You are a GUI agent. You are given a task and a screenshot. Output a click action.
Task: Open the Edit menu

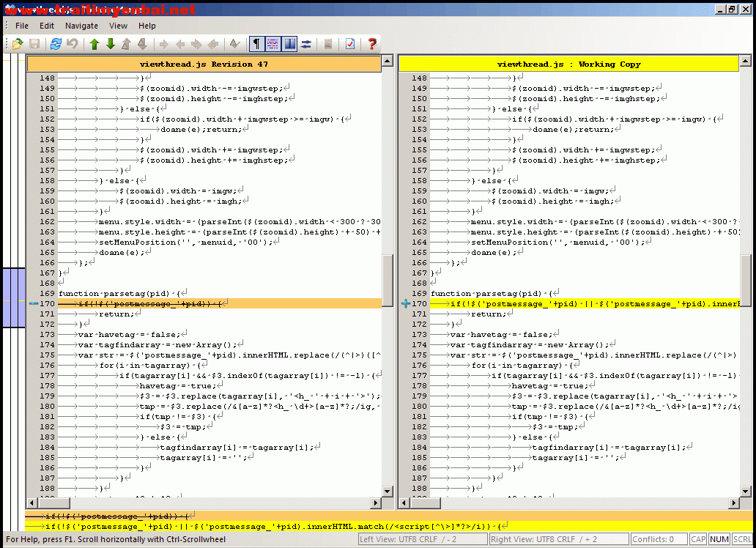(x=47, y=26)
